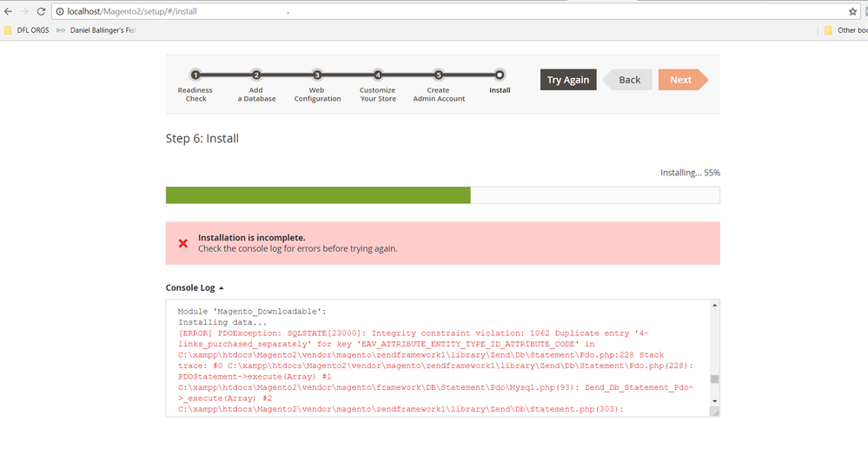Select step 1 Readiness Check
Screen dimensions: 868x455
[x=195, y=76]
